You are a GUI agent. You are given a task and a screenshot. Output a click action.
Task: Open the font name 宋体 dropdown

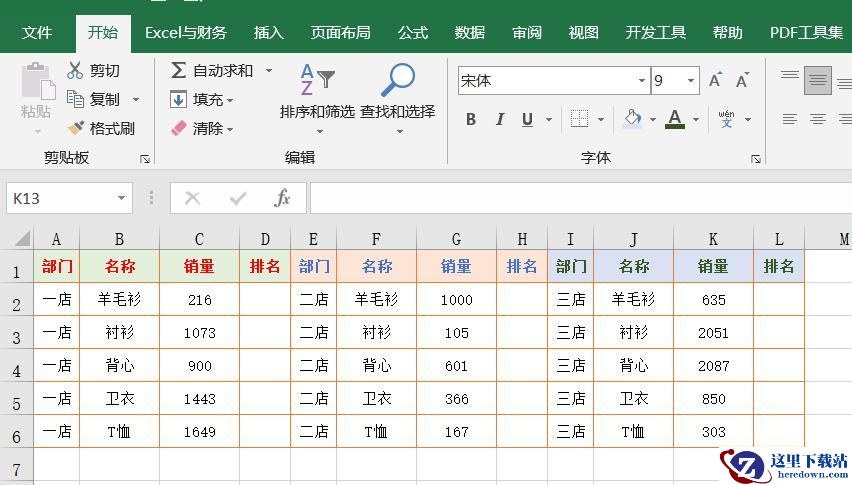click(642, 81)
